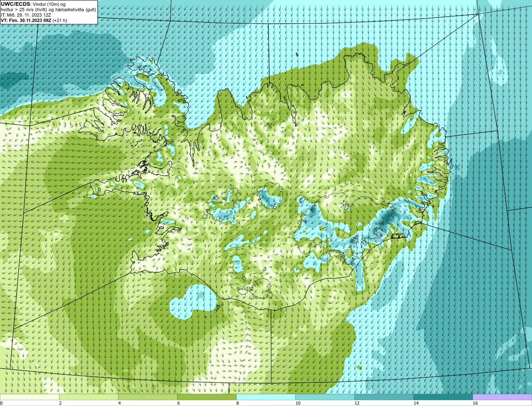This screenshot has height=406, width=532.
Task: Click the 'VT: Fim. 30.11.2023 09Z (+21 h)' text
Action: pos(34,20)
